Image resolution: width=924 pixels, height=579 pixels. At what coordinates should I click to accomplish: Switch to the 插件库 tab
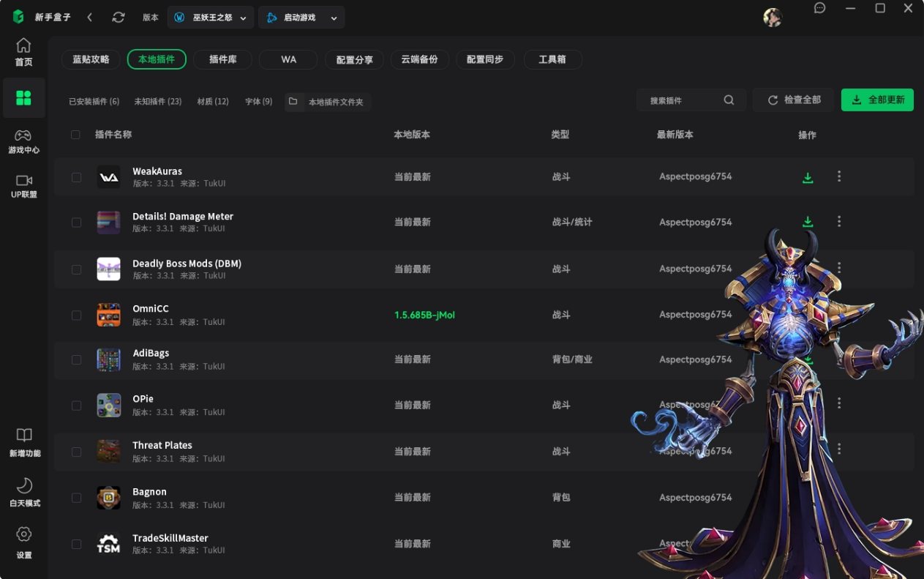pyautogui.click(x=222, y=59)
